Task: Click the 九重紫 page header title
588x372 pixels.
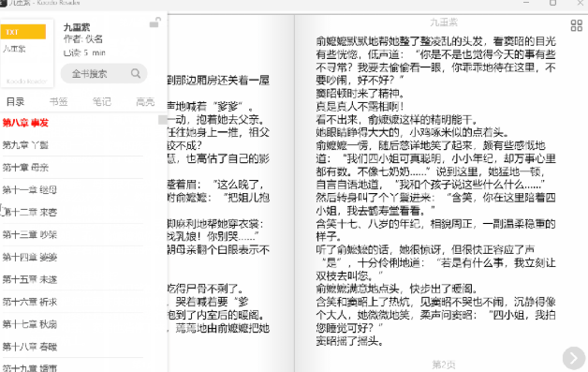Action: tap(444, 22)
